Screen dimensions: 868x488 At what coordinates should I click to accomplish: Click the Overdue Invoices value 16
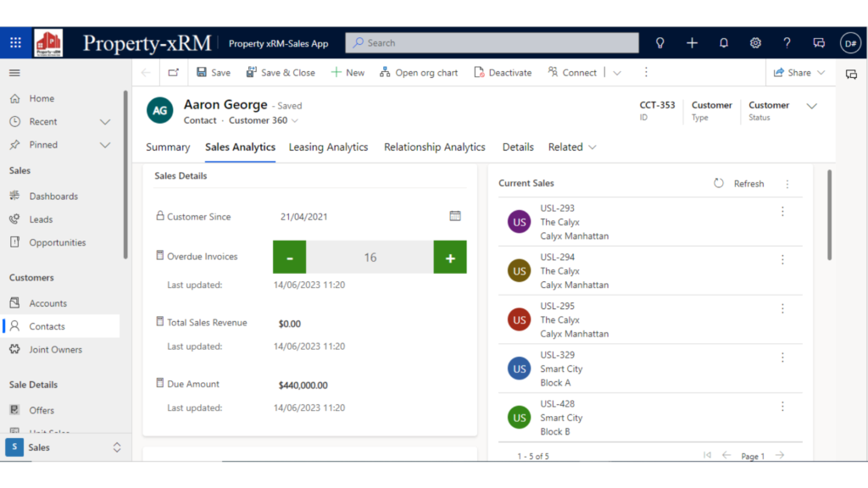(x=370, y=258)
